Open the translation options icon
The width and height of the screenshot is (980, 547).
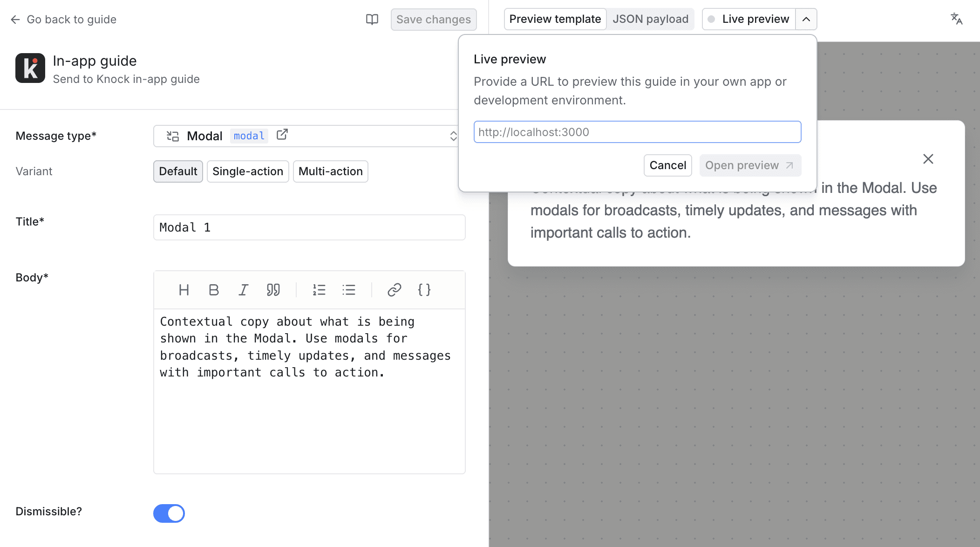point(957,19)
